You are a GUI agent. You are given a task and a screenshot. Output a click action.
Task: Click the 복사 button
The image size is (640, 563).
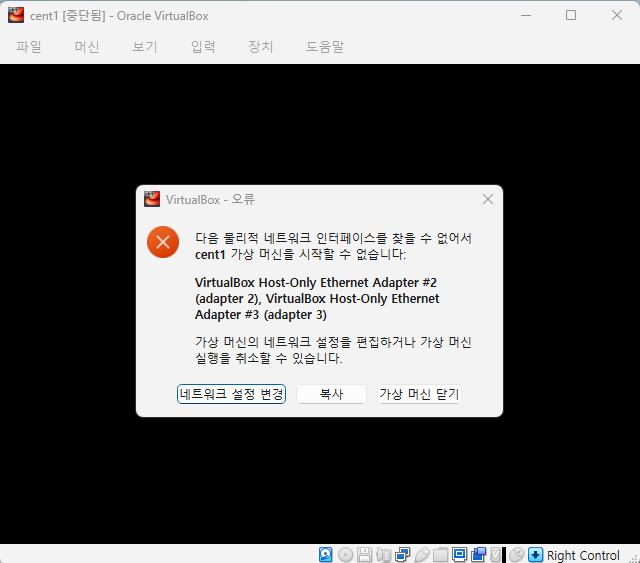[x=331, y=394]
